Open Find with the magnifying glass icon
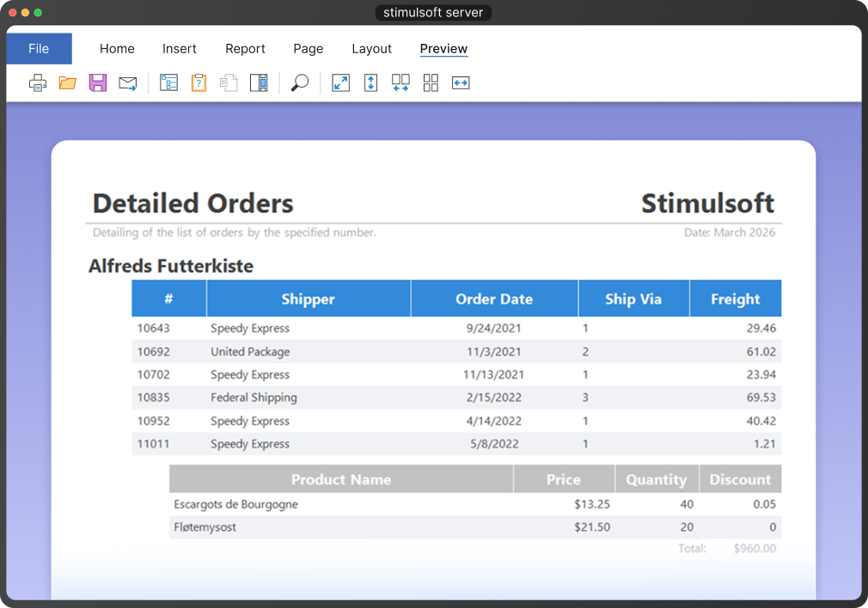 coord(299,83)
